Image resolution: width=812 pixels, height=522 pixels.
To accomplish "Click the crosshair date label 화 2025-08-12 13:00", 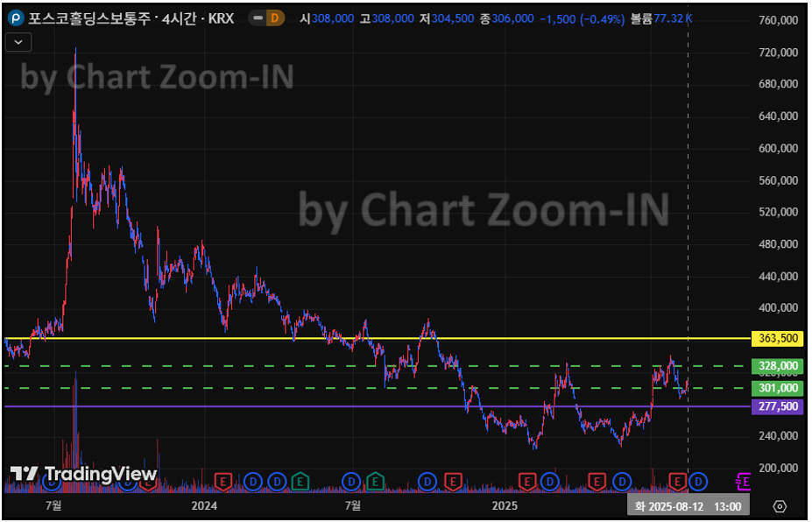I will click(x=688, y=506).
